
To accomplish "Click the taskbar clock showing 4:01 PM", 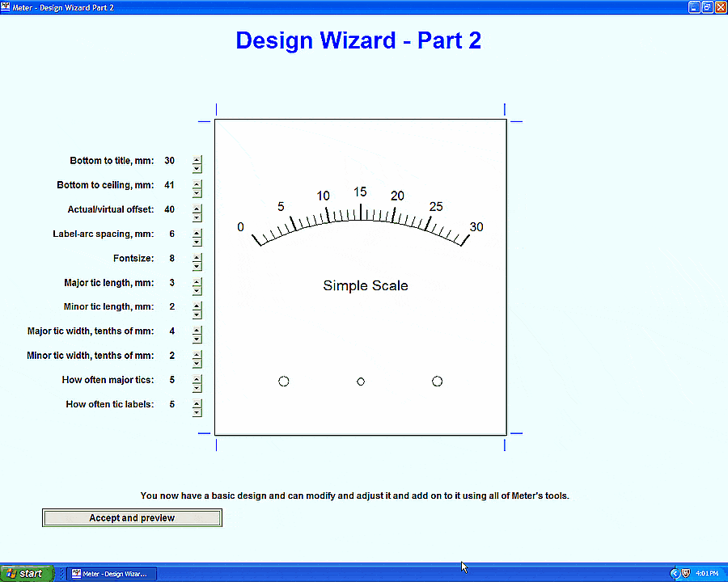I will coord(707,574).
